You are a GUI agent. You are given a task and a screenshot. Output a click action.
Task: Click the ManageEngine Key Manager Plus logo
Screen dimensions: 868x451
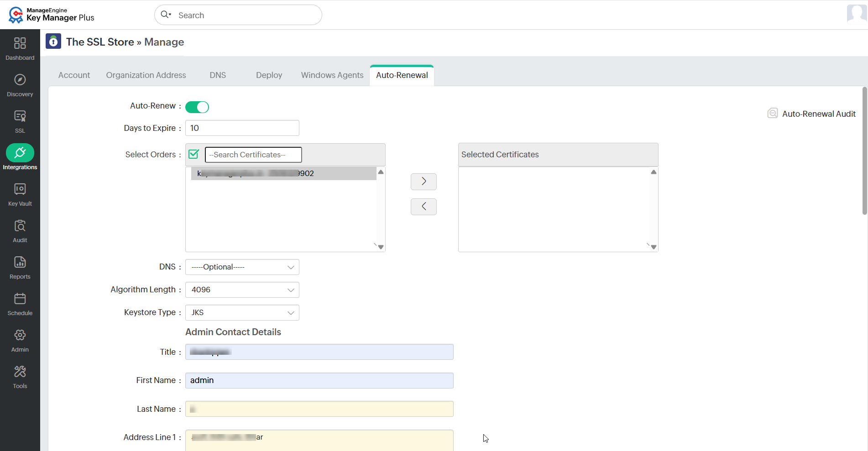coord(51,15)
